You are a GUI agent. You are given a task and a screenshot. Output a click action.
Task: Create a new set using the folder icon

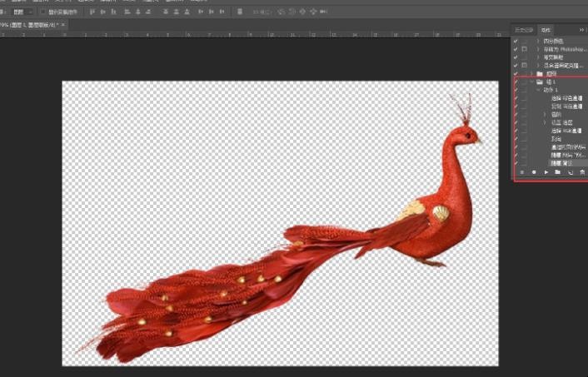coord(557,172)
